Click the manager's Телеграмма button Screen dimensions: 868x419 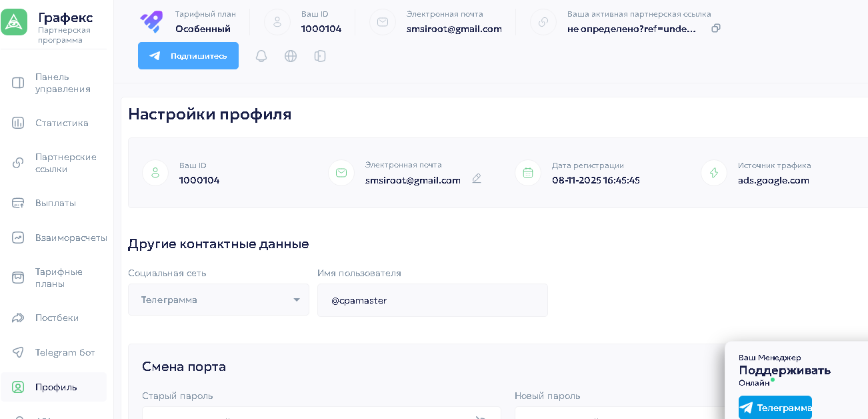(775, 408)
